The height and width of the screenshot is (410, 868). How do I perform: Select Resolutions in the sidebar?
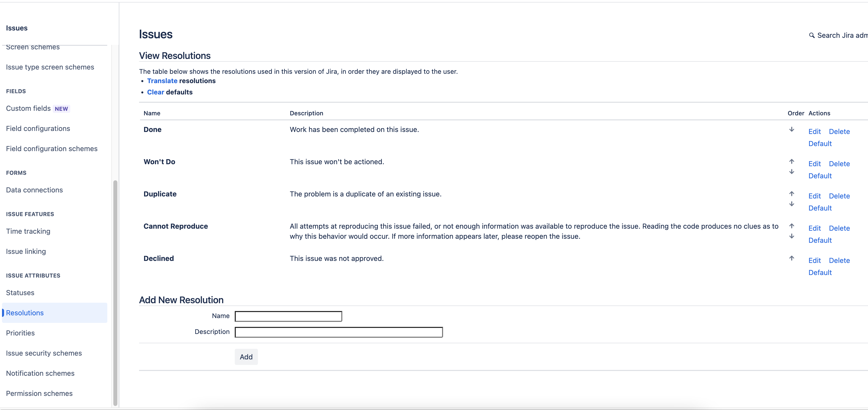25,313
